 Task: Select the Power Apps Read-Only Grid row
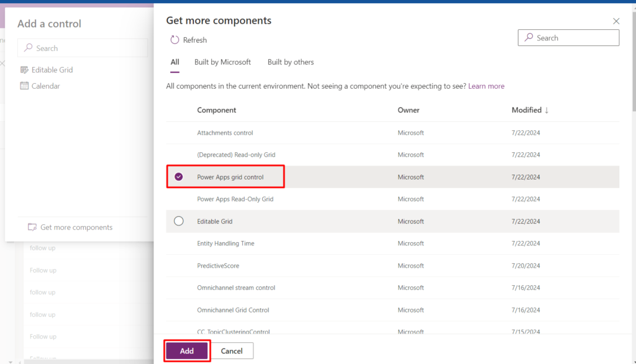pyautogui.click(x=393, y=199)
